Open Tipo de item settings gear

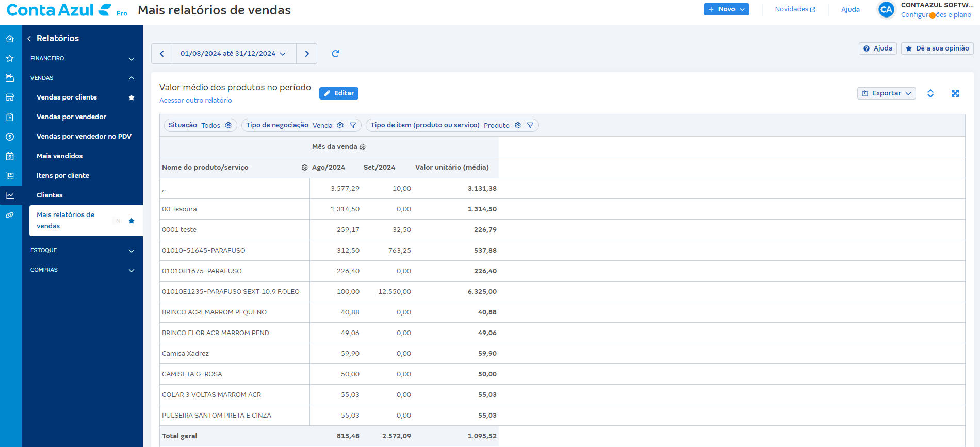pos(518,125)
